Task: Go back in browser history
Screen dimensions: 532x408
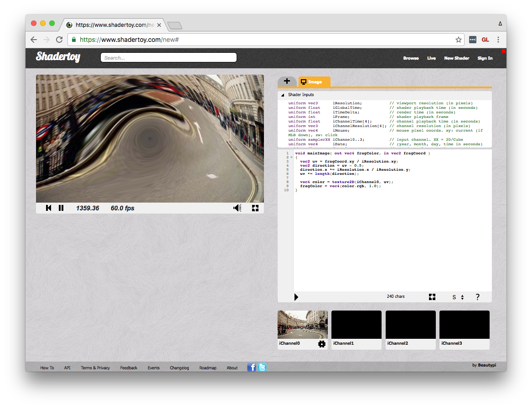Action: click(34, 40)
